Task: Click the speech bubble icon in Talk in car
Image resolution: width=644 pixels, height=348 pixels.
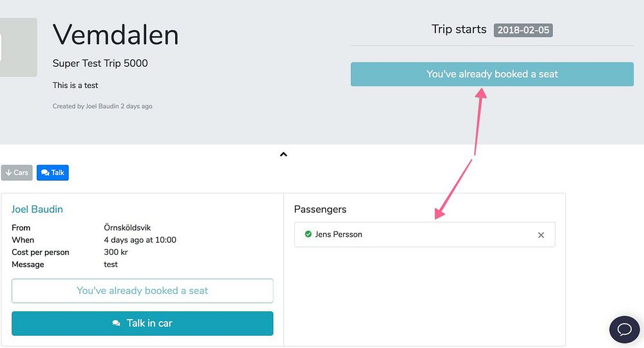Action: [116, 324]
